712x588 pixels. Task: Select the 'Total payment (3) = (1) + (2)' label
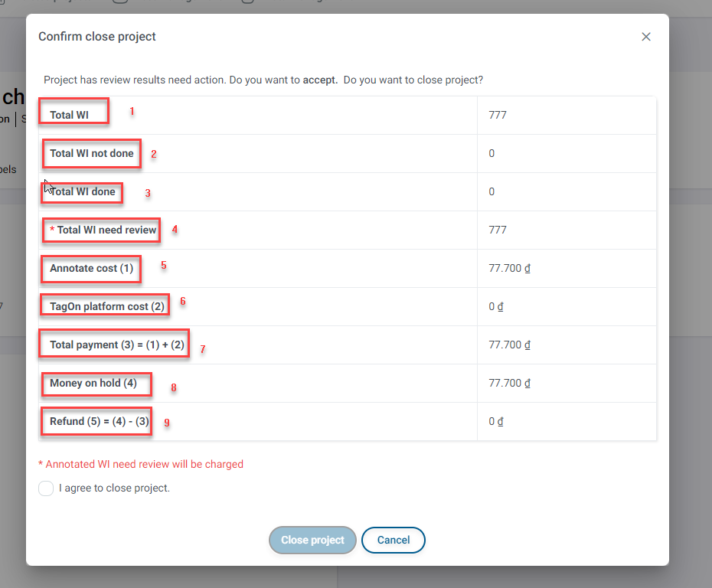pyautogui.click(x=117, y=345)
